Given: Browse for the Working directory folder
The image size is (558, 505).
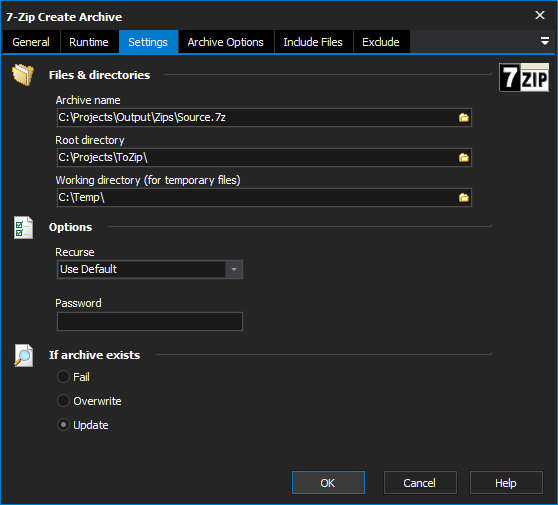Looking at the screenshot, I should point(463,197).
